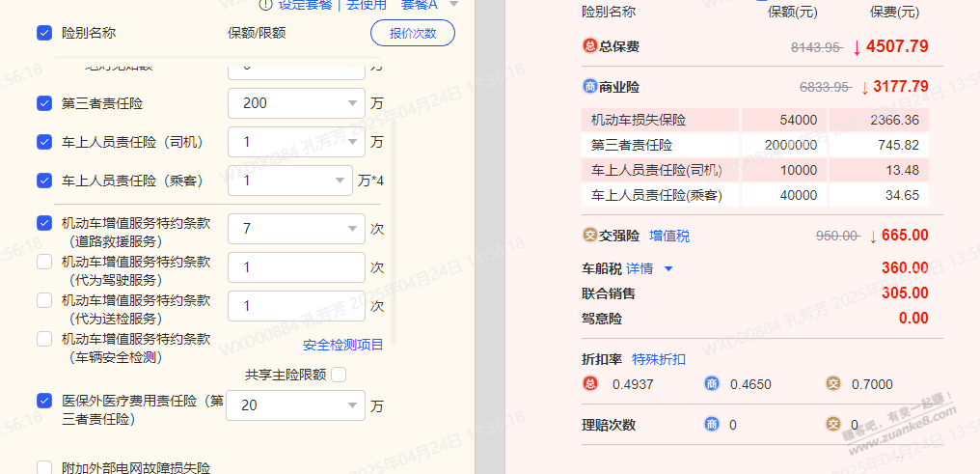Open the partly hidden dropdown above 第三者责任险
980x474 pixels.
(296, 70)
